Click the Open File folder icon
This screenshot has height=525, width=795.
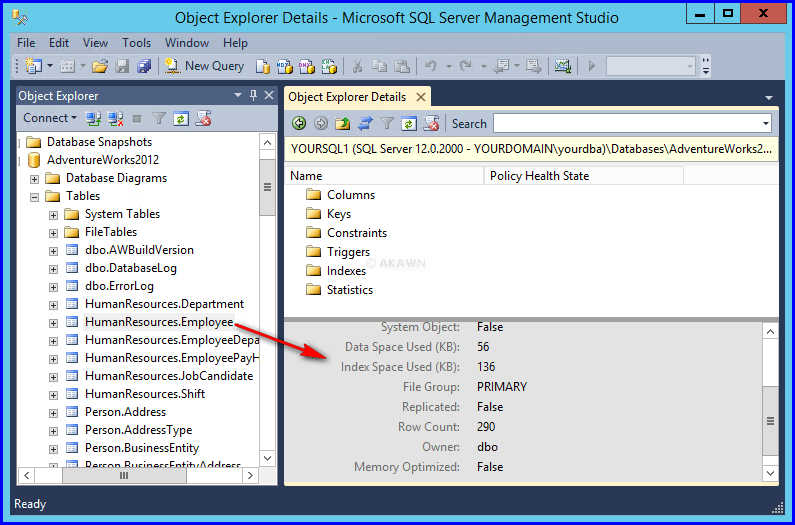100,66
